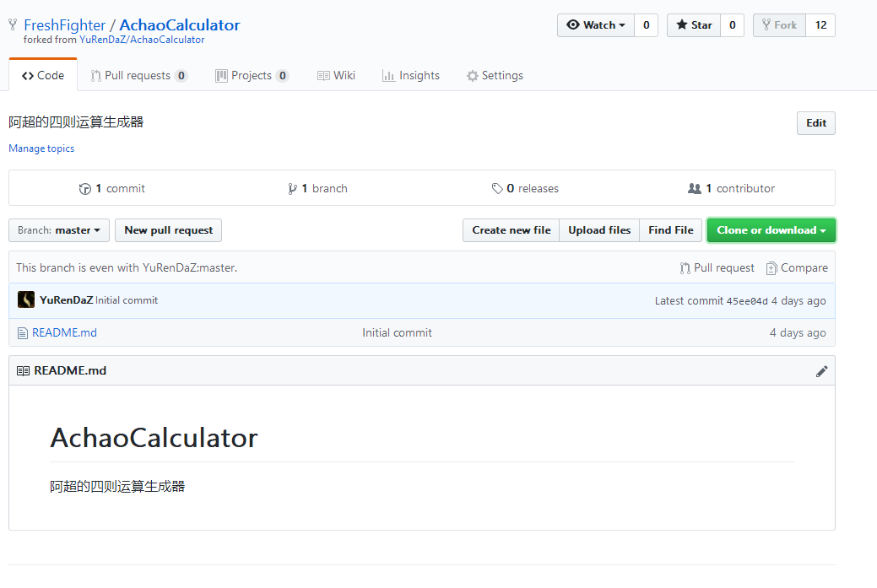The width and height of the screenshot is (877, 588).
Task: Click the Fork button
Action: coord(779,25)
